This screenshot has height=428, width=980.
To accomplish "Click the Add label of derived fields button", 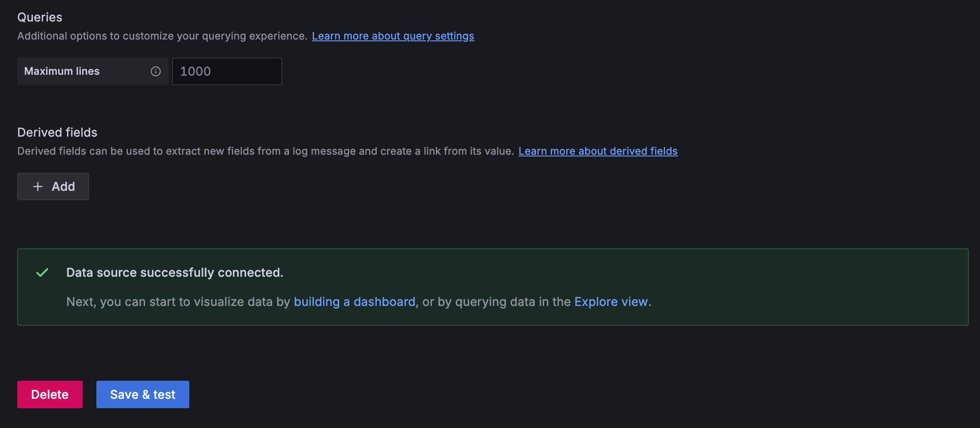I will (x=63, y=186).
